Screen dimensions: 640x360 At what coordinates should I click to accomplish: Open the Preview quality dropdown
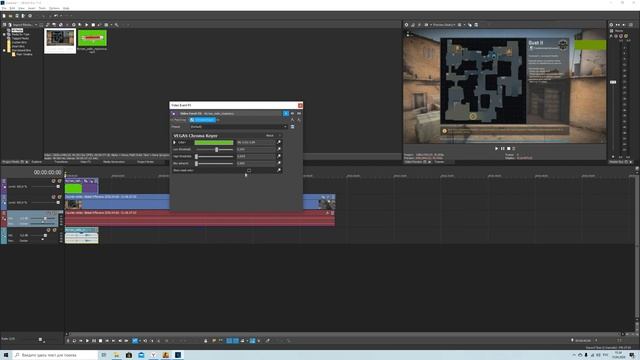pos(444,25)
